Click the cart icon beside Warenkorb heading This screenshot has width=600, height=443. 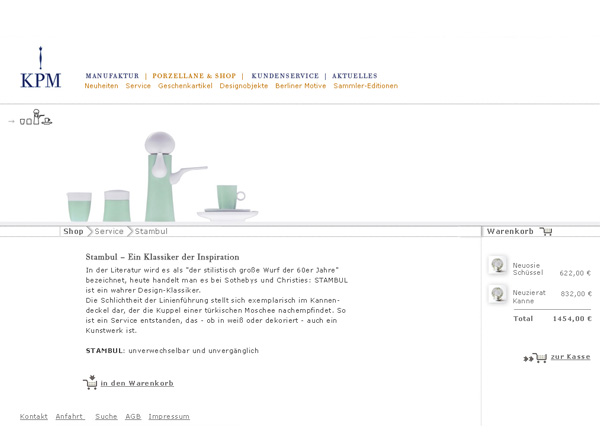[546, 231]
